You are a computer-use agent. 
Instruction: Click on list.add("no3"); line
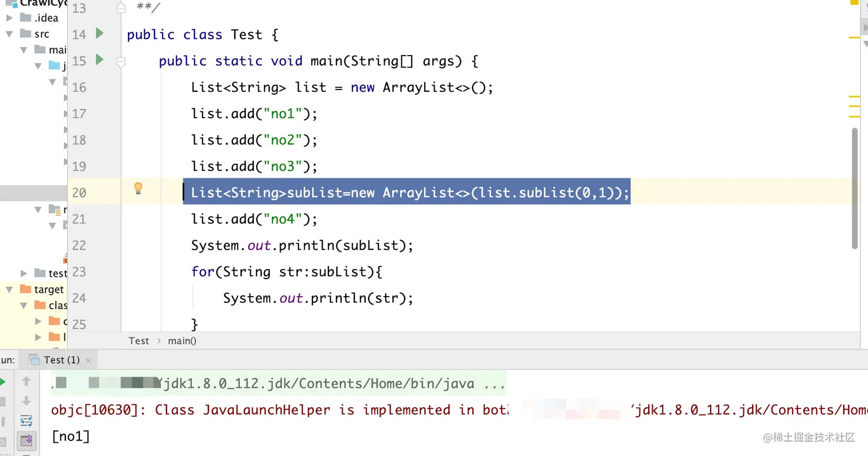click(254, 166)
